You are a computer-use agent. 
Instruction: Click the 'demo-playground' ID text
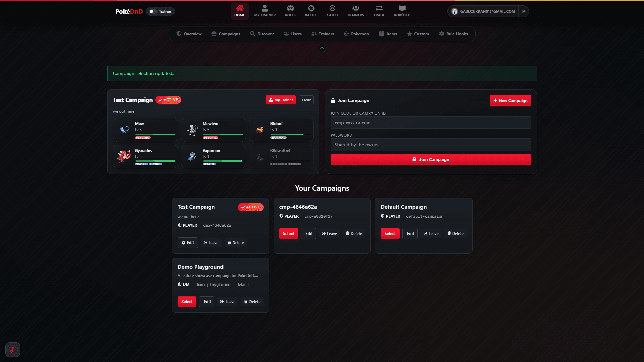pyautogui.click(x=213, y=285)
